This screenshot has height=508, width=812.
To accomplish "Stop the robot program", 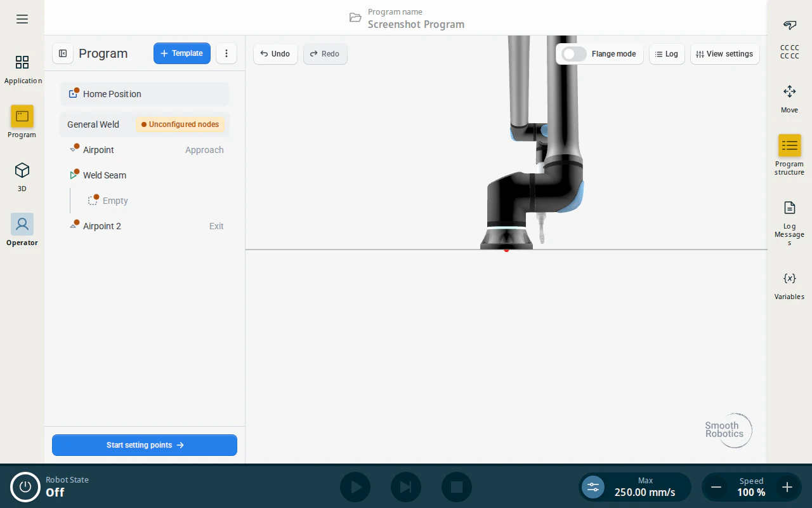I will click(x=457, y=487).
